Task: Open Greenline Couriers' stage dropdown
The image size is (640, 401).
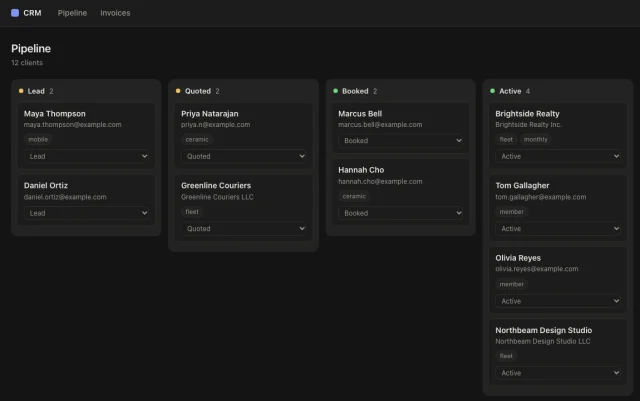Action: (244, 229)
